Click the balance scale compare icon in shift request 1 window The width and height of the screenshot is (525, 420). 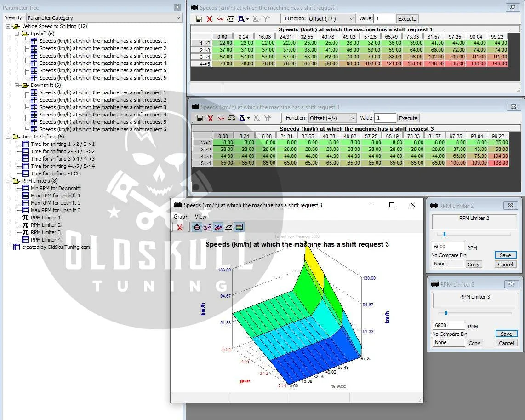pos(231,19)
